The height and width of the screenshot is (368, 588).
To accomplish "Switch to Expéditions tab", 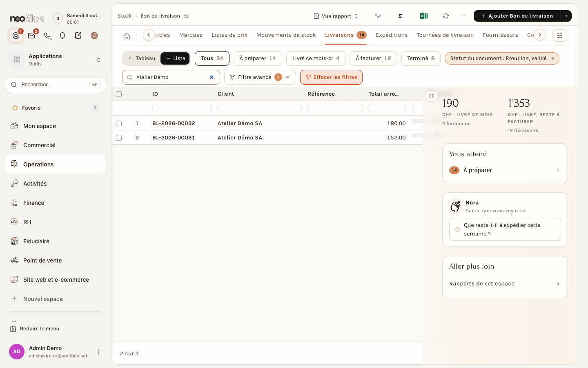I will pos(392,35).
